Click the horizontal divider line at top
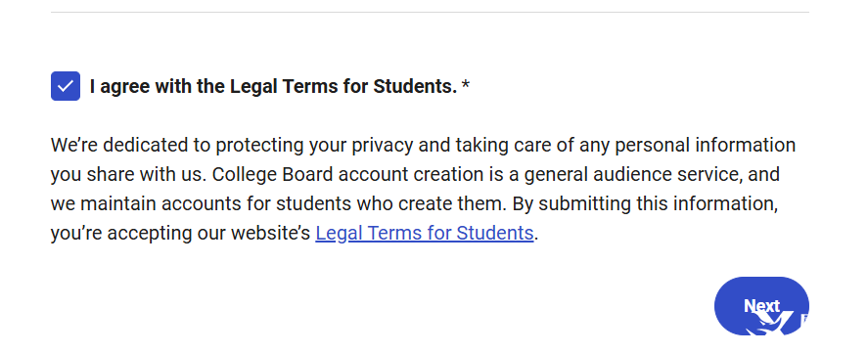868x353 pixels. pyautogui.click(x=430, y=12)
